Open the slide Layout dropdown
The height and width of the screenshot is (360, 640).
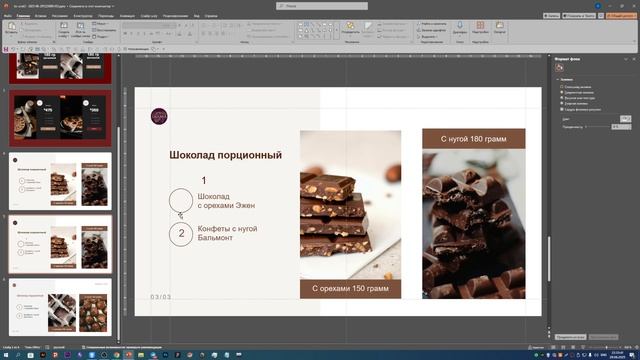point(100,24)
